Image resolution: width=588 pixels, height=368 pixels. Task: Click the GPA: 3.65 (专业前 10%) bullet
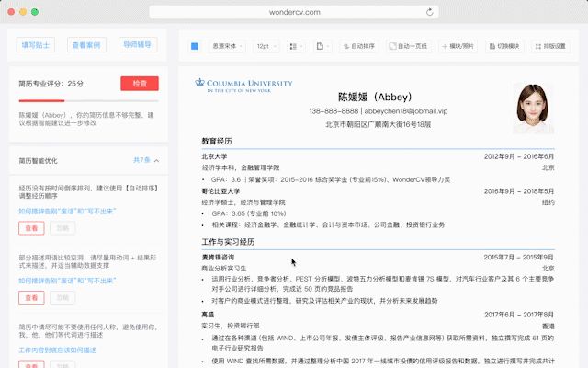[x=249, y=213]
